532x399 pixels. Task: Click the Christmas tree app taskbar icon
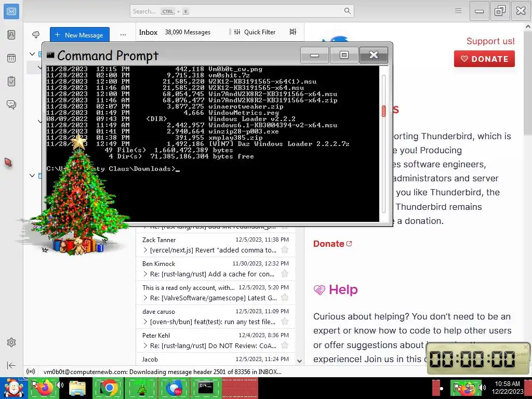(141, 388)
